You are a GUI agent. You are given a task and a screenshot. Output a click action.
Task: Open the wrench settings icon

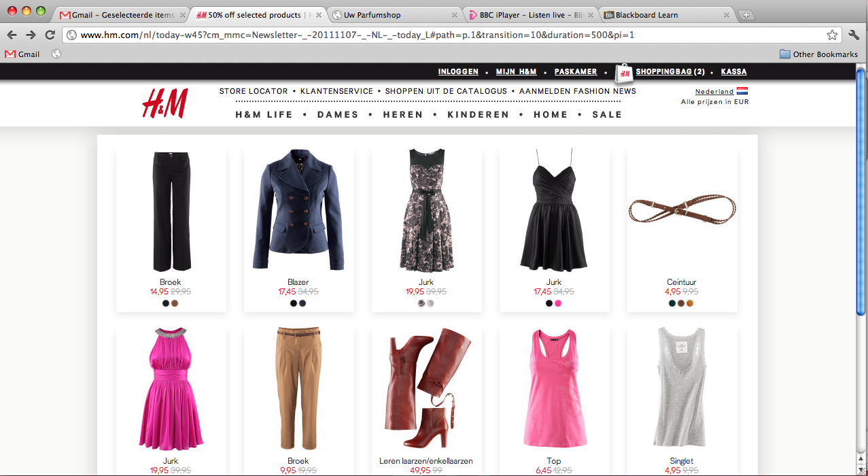click(x=853, y=34)
